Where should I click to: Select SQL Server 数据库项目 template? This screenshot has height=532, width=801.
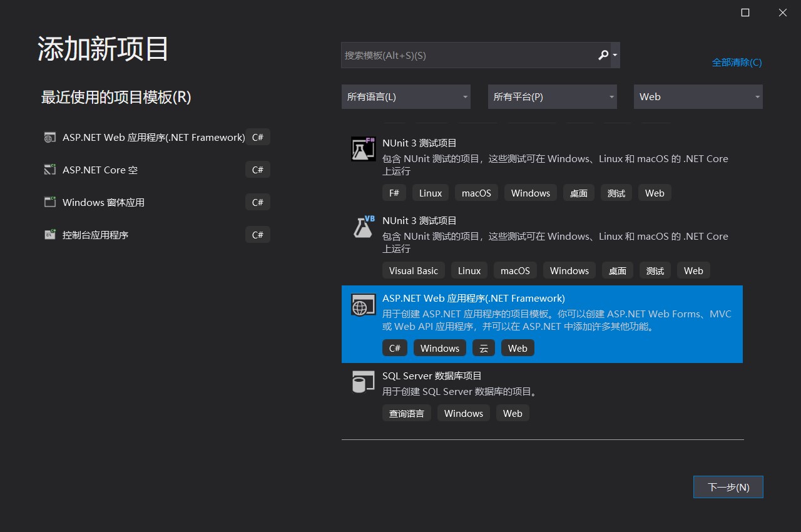(542, 394)
